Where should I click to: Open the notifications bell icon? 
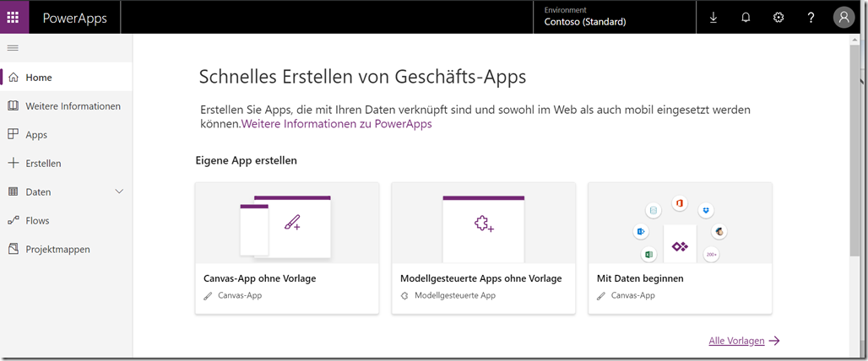click(x=746, y=18)
